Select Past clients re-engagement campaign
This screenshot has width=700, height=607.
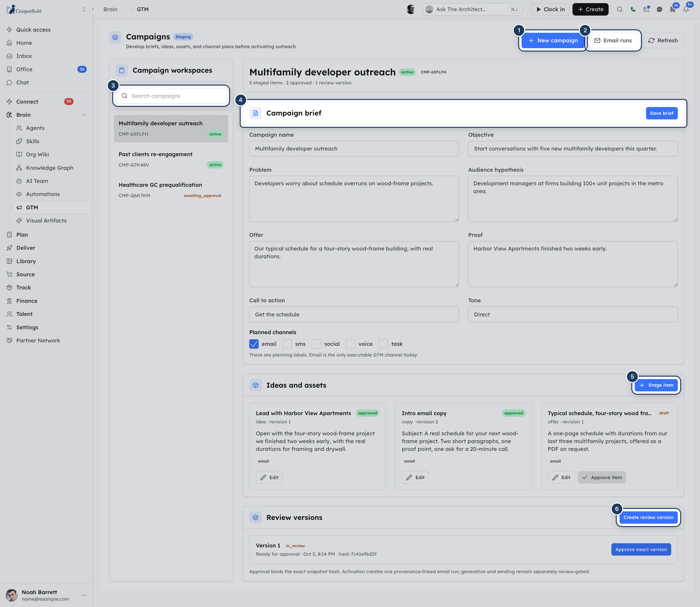coord(171,159)
